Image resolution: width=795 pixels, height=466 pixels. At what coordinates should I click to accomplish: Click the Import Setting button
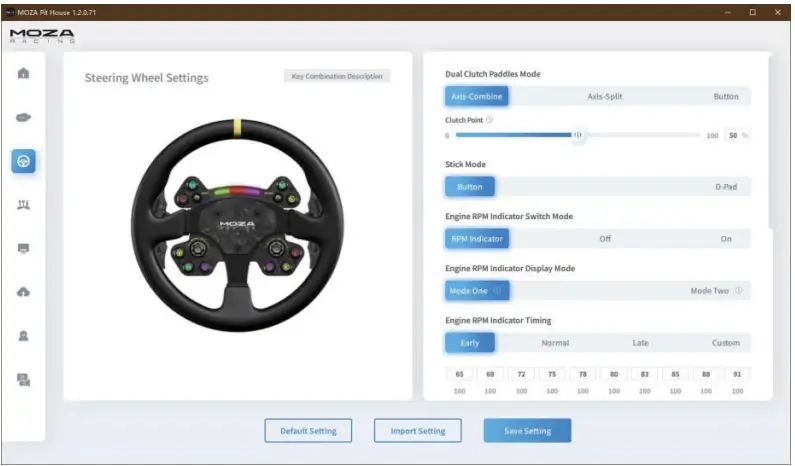[418, 431]
